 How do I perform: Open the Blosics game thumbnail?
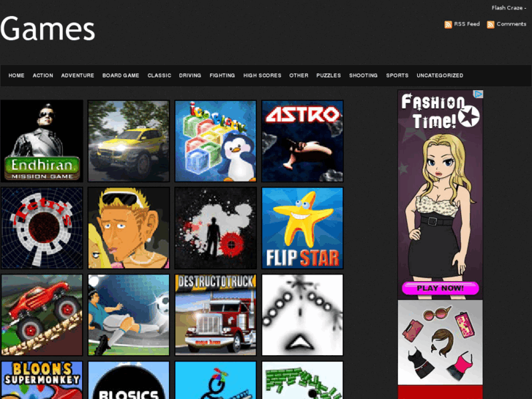point(129,380)
